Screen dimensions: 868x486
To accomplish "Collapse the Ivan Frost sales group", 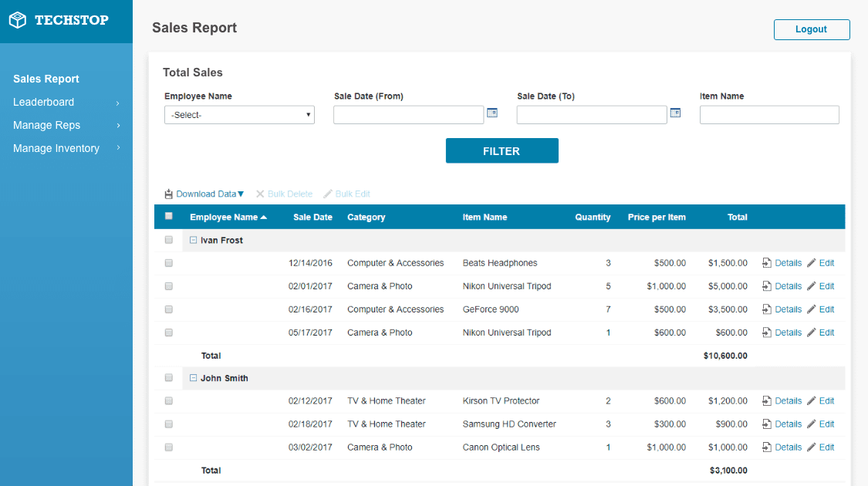I will (x=192, y=240).
